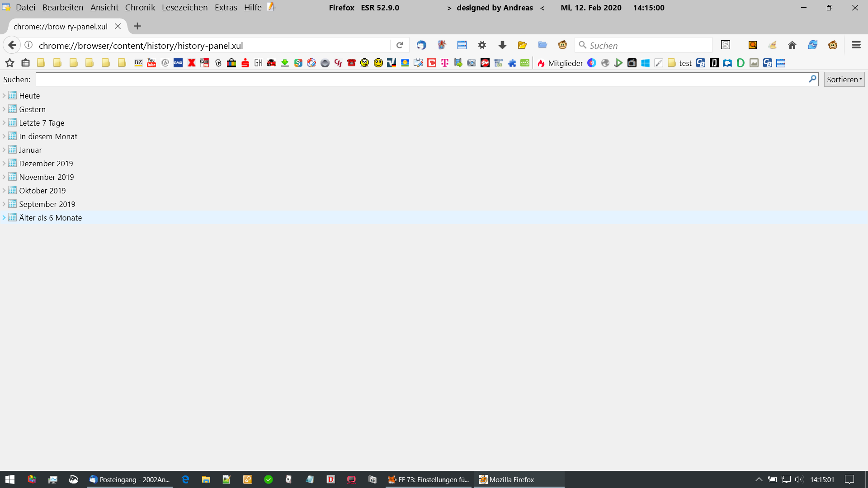Viewport: 868px width, 488px height.
Task: Open the hamburger menu
Action: click(x=856, y=45)
